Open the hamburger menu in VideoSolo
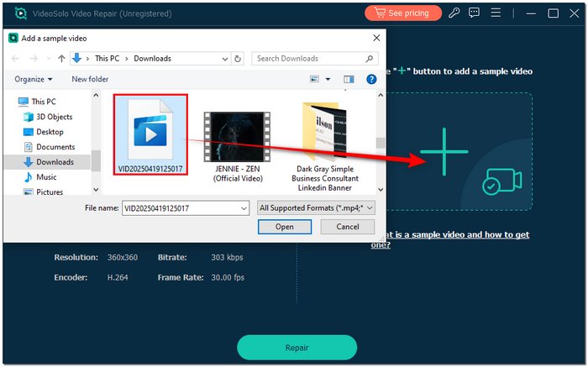 pos(496,13)
